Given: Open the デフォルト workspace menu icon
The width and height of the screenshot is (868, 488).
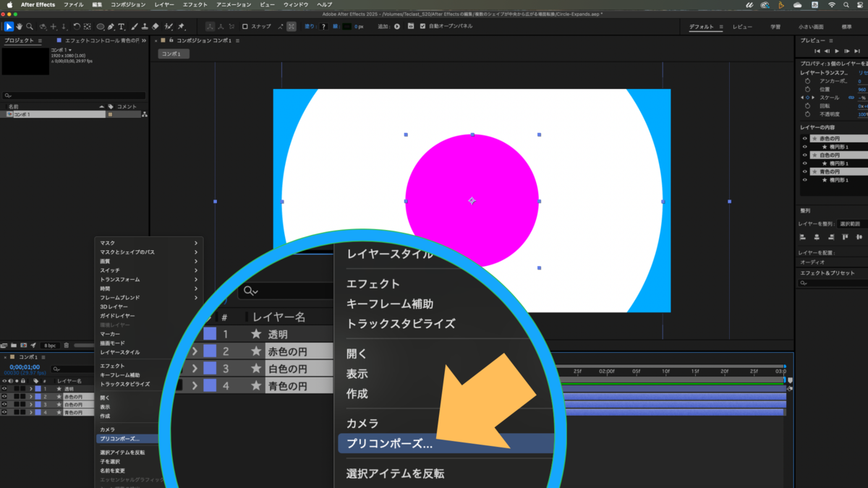Looking at the screenshot, I should (720, 27).
